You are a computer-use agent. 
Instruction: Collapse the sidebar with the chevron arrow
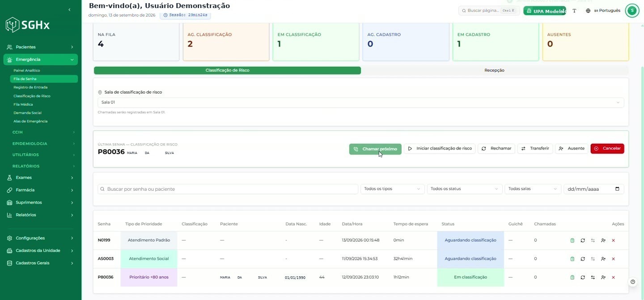(x=69, y=10)
